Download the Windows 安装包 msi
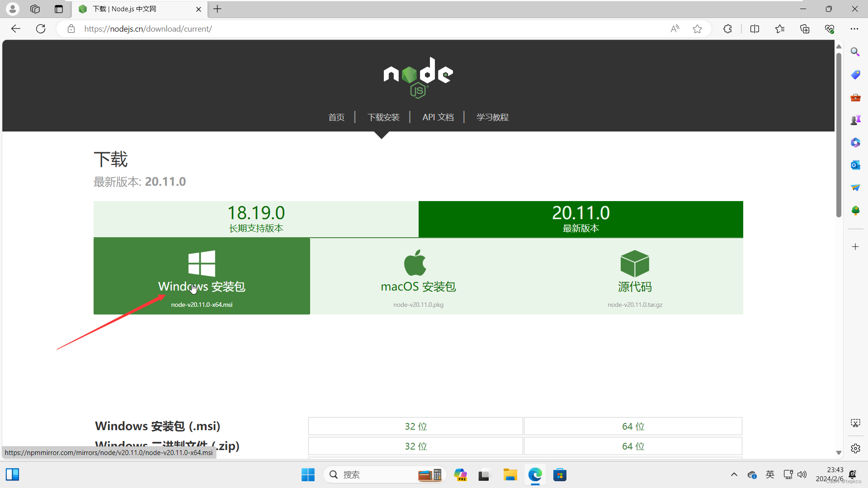This screenshot has height=488, width=868. [202, 276]
